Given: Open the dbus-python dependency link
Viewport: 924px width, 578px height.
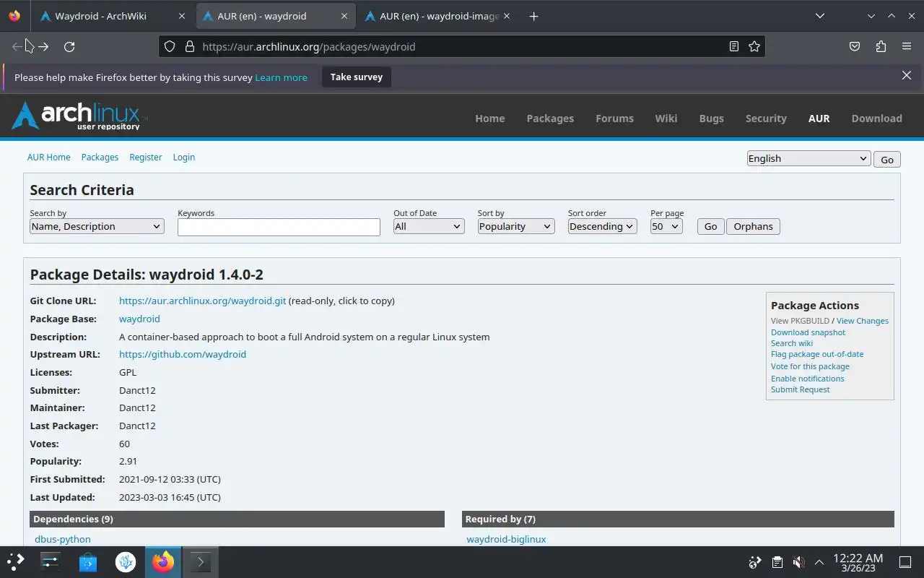Looking at the screenshot, I should [x=63, y=539].
